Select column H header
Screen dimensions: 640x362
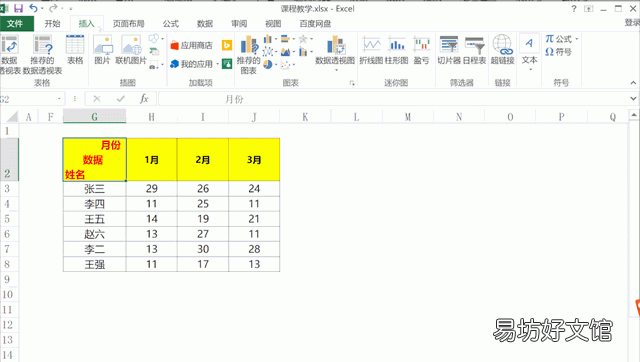point(151,117)
